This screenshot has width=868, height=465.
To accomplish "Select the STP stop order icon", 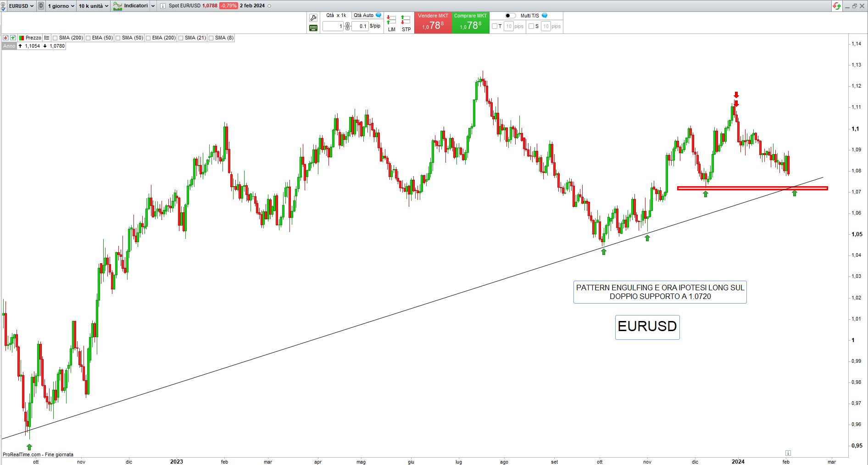I will tap(406, 23).
